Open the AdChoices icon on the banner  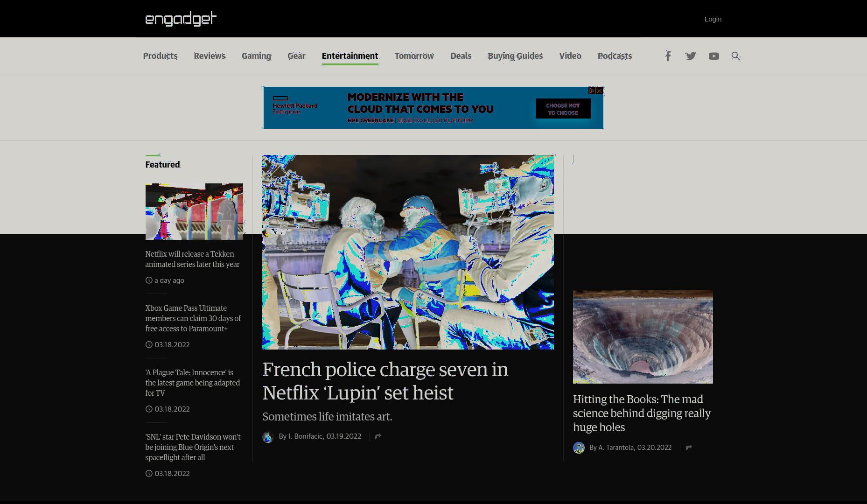point(592,91)
